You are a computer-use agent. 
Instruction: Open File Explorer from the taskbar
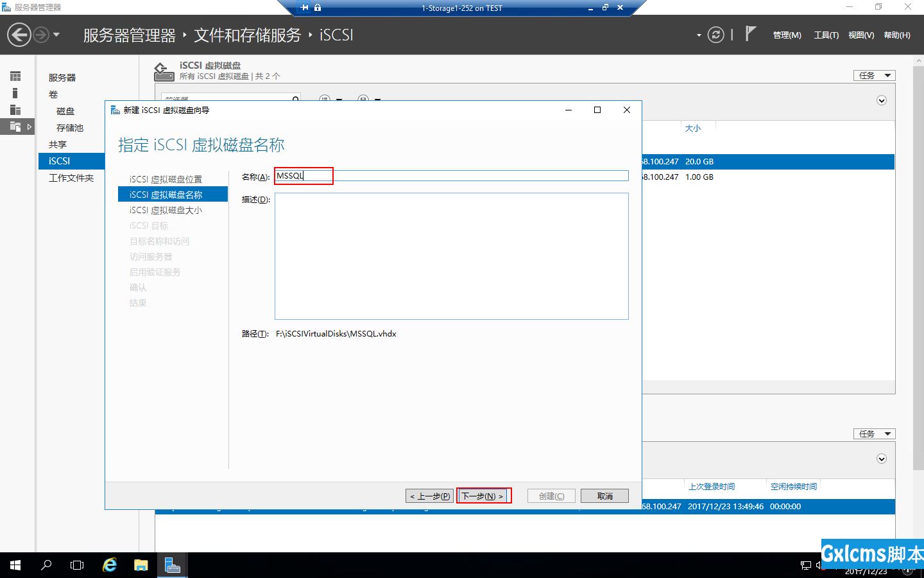pos(141,565)
